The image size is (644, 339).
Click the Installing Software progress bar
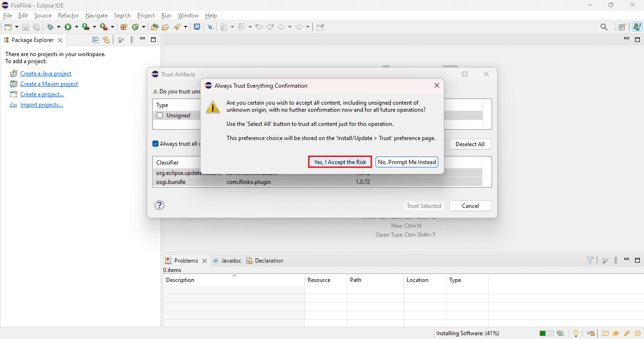tap(546, 333)
